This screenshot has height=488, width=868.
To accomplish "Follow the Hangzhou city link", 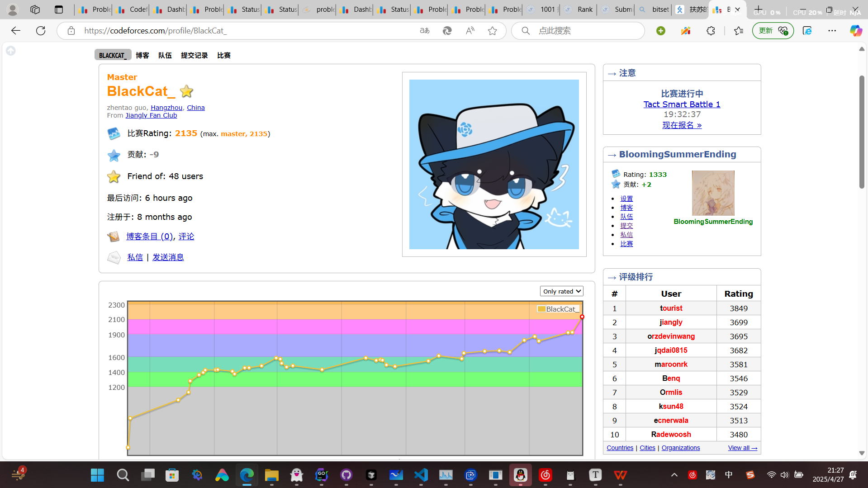I will point(166,108).
